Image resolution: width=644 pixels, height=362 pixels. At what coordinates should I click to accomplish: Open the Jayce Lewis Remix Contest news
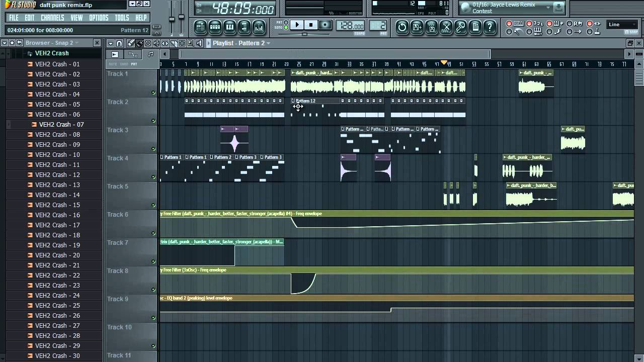pyautogui.click(x=505, y=8)
